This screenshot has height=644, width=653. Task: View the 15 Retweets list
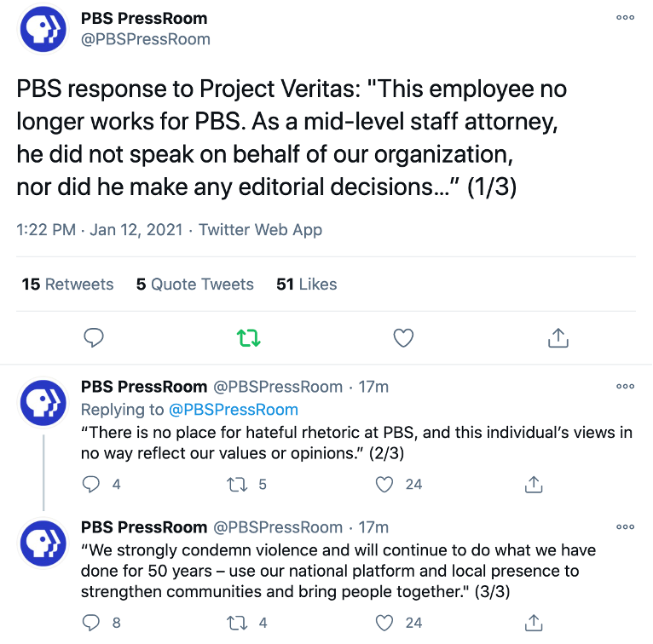tap(67, 285)
